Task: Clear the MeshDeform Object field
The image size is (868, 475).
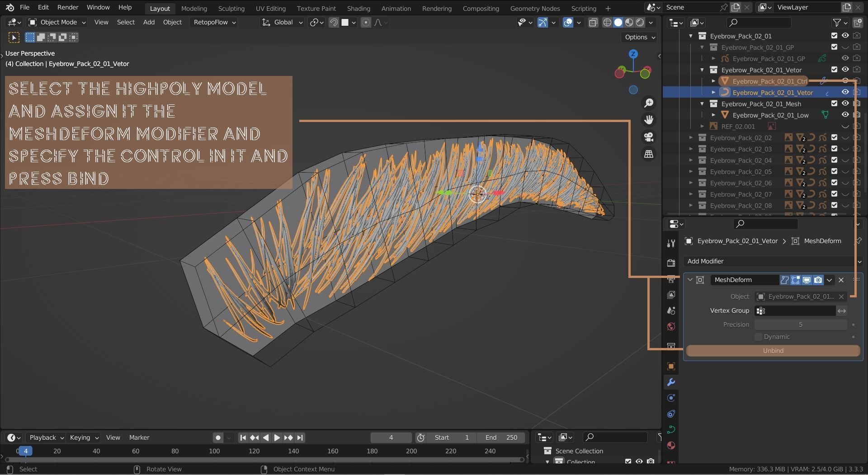Action: pyautogui.click(x=841, y=296)
